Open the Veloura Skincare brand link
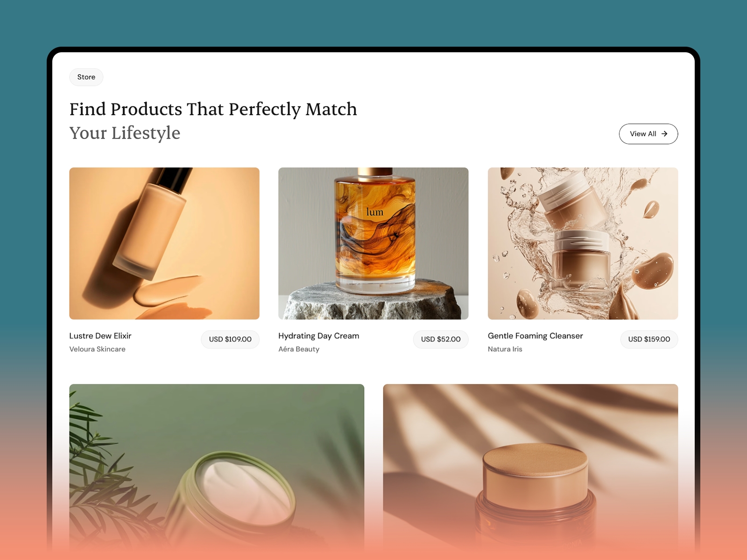747x560 pixels. pyautogui.click(x=98, y=349)
